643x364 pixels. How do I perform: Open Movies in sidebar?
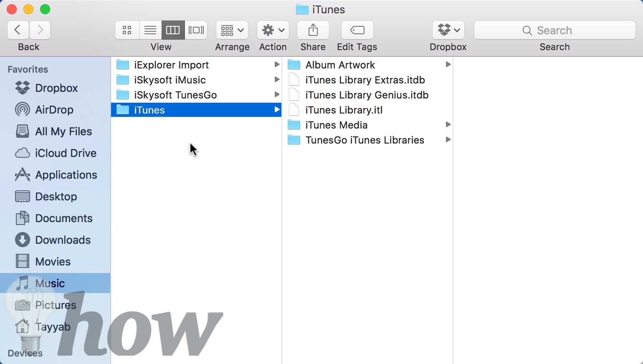click(x=55, y=262)
